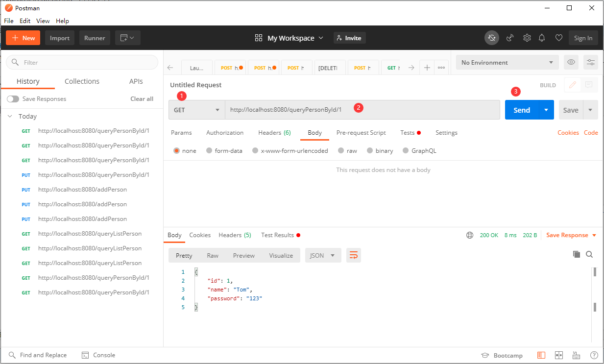Select the none body type radio
The image size is (604, 364).
pyautogui.click(x=176, y=151)
